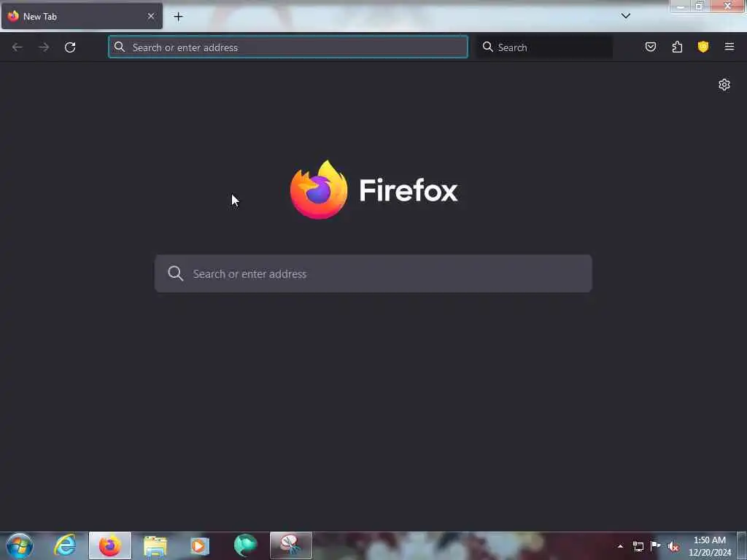
Task: Click the Firefox taskbar button
Action: pos(110,545)
